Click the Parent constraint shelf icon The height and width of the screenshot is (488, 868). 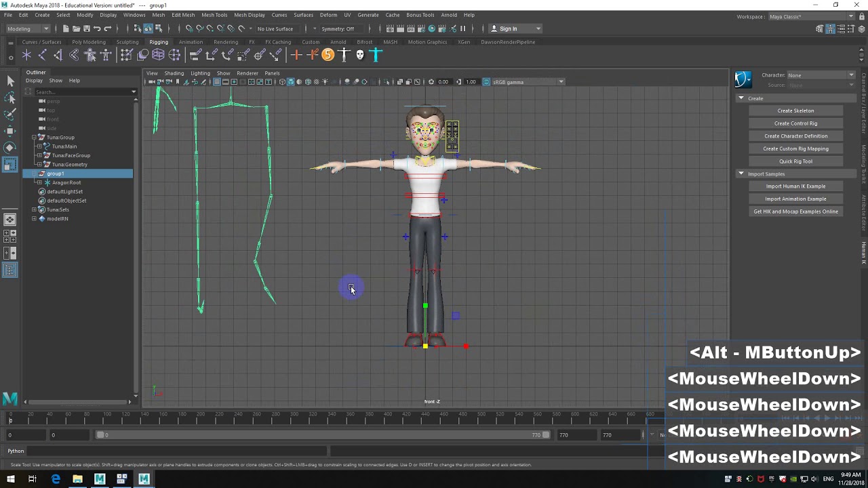pos(195,55)
